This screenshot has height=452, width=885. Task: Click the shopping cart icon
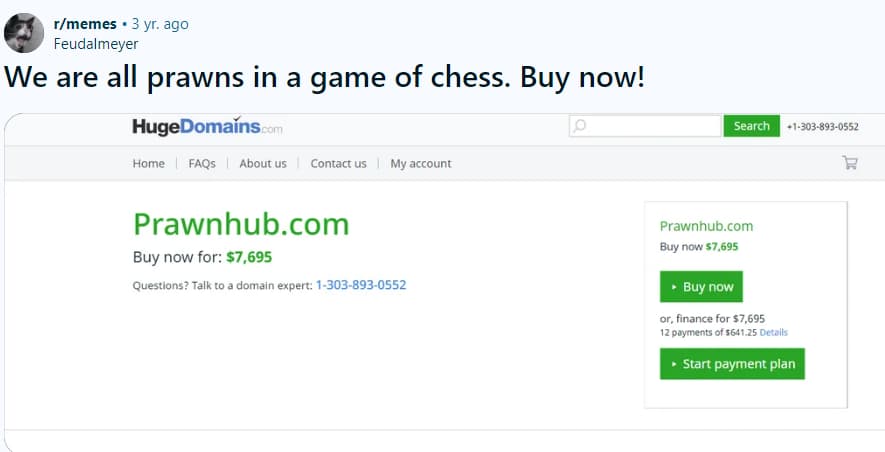point(850,163)
